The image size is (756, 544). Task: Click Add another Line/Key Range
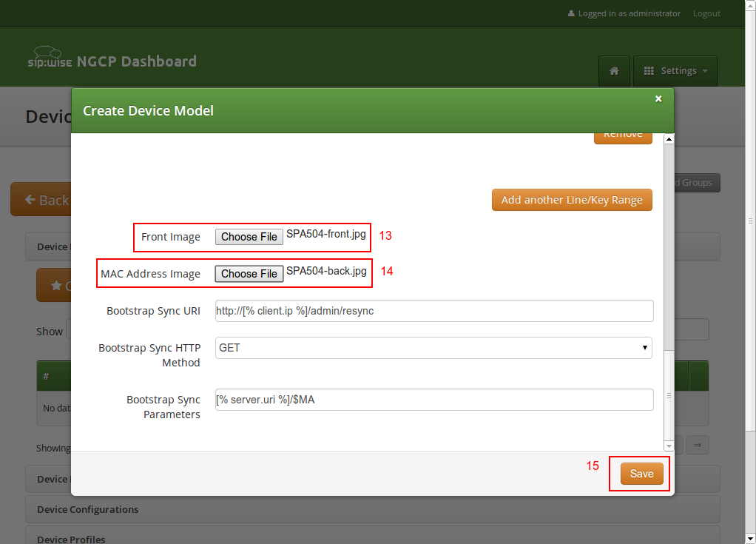[572, 200]
